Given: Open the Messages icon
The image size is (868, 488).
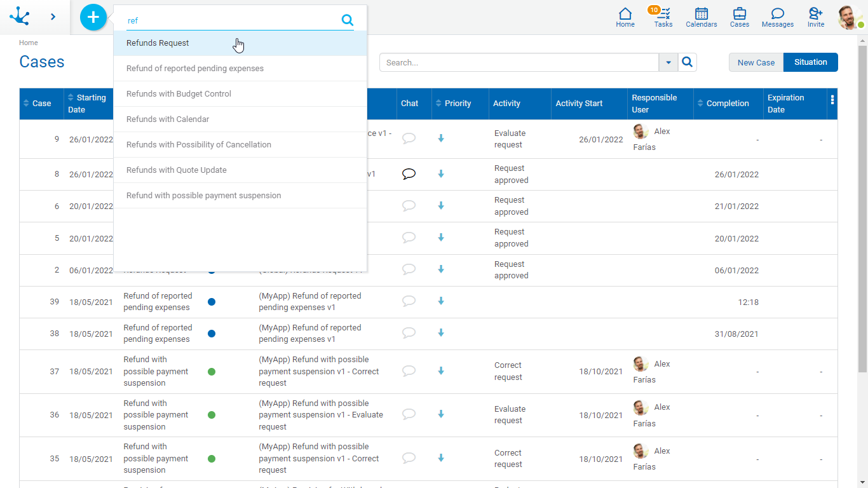Looking at the screenshot, I should tap(777, 17).
